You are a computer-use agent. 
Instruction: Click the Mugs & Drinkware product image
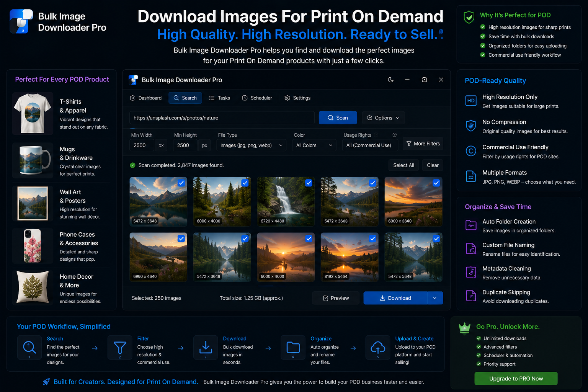[33, 160]
